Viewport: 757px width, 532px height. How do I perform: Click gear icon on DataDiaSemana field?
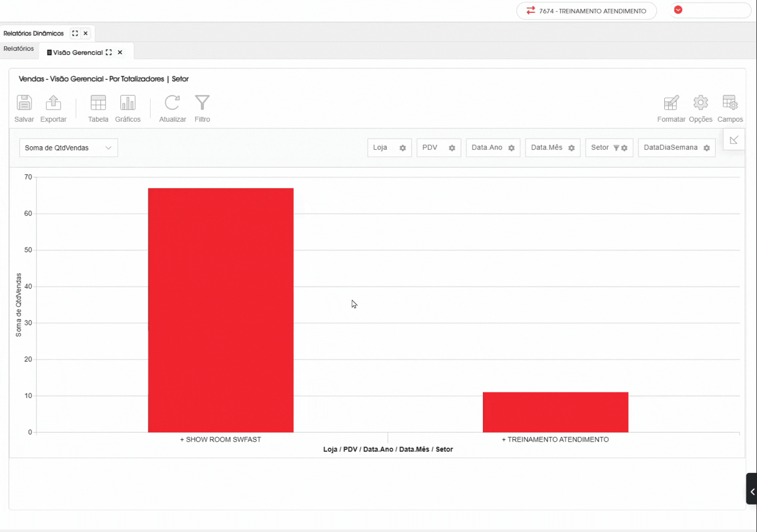tap(707, 148)
